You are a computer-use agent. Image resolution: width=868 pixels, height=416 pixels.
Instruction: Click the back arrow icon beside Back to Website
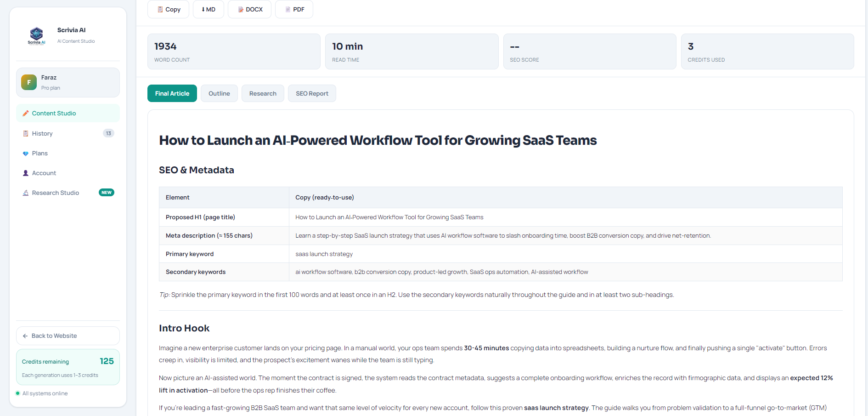[x=25, y=336]
